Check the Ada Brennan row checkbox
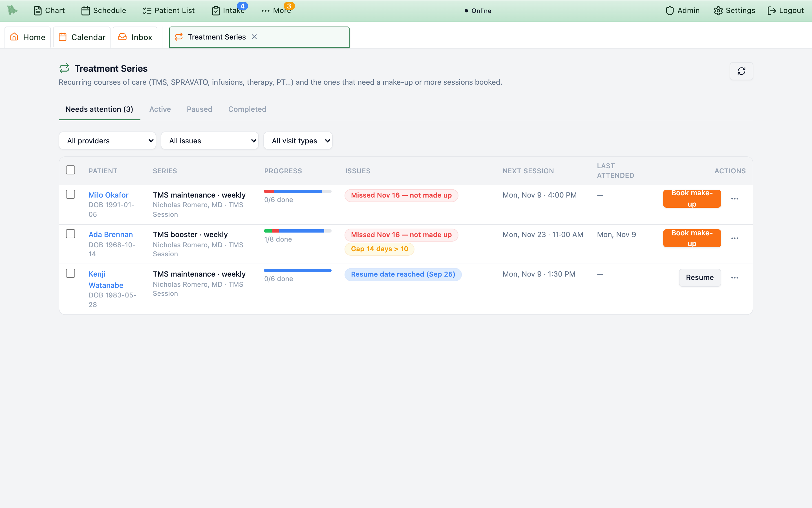 coord(70,234)
